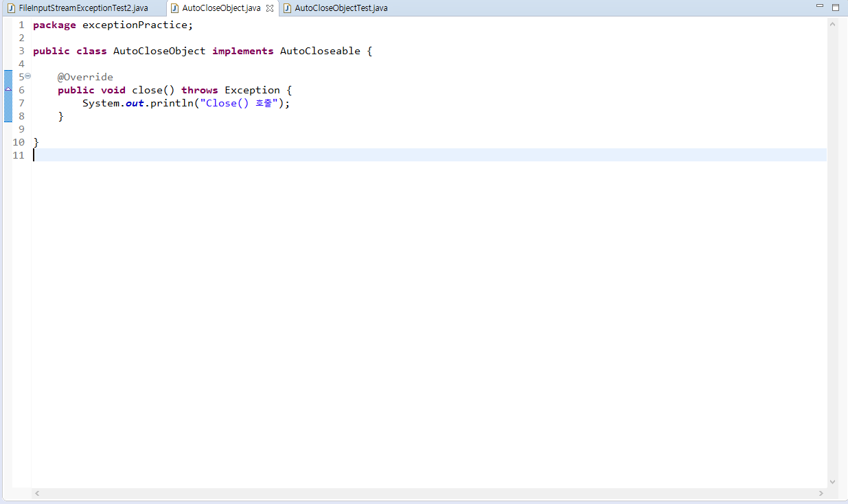Screen dimensions: 848x504
Task: Click the vertical scrollbar up arrow
Action: pyautogui.click(x=833, y=24)
